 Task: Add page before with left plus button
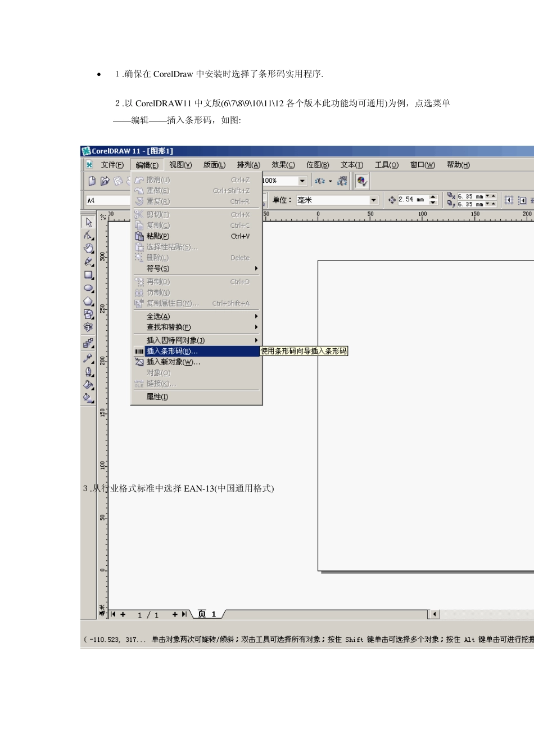pyautogui.click(x=123, y=614)
